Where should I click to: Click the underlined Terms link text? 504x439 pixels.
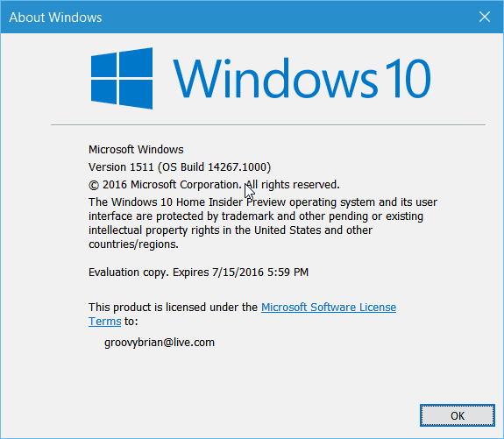[x=105, y=322]
